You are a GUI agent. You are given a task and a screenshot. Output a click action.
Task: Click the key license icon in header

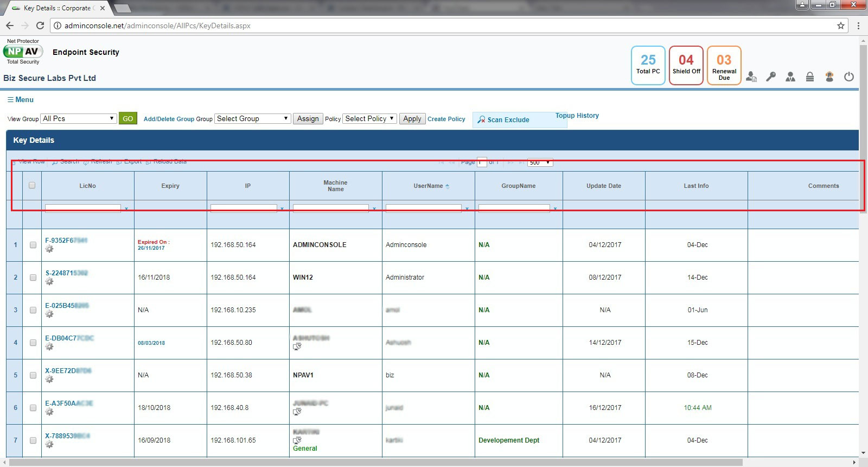[771, 77]
